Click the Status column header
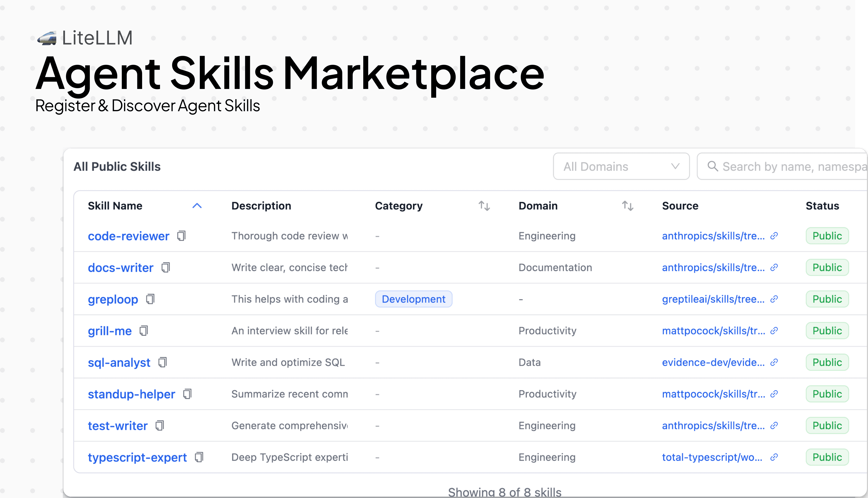Image resolution: width=868 pixels, height=498 pixels. click(x=822, y=206)
